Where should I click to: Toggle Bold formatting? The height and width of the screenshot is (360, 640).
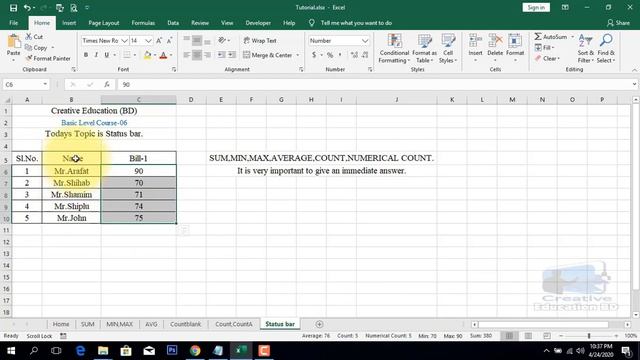(x=86, y=55)
